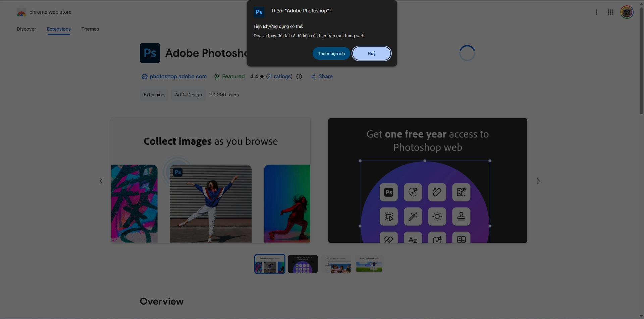Open the photoshop.adobe.com link

[x=178, y=77]
